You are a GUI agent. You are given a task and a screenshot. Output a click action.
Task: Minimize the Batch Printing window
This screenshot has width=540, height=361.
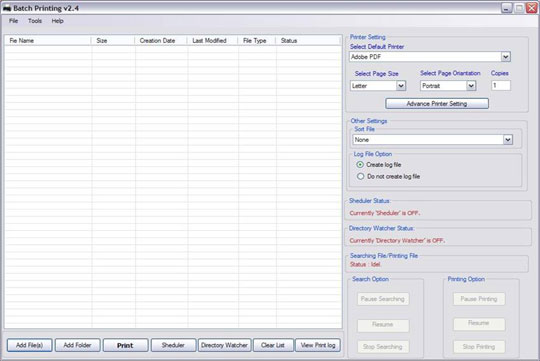(507, 8)
